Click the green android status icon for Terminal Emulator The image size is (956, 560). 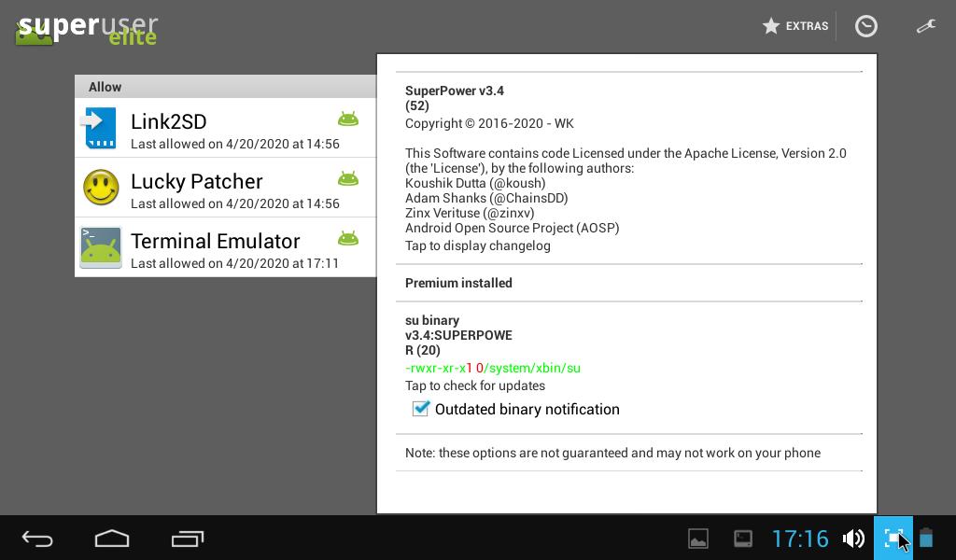tap(348, 238)
